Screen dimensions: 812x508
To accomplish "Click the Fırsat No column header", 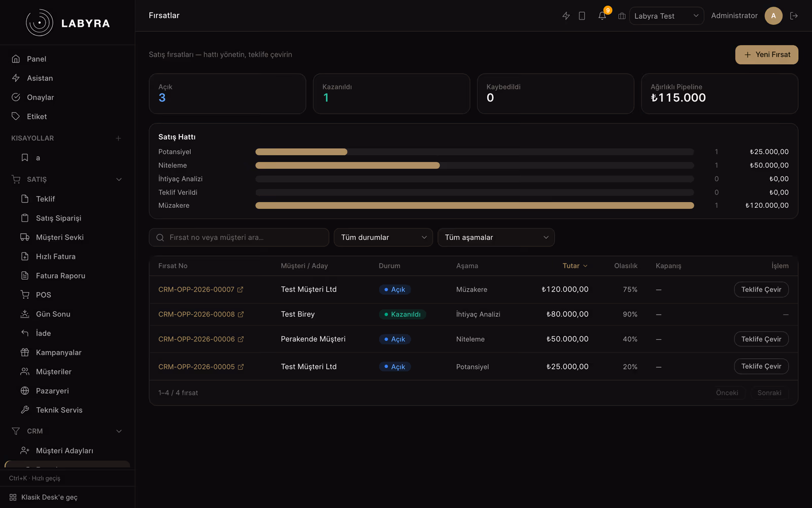I will 173,266.
